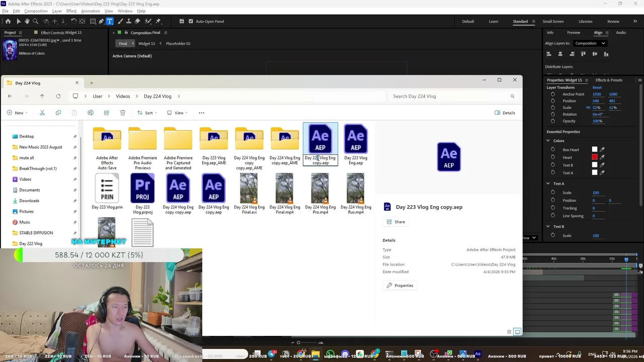Add new Explorer tab with plus
The image size is (644, 362).
point(92,83)
